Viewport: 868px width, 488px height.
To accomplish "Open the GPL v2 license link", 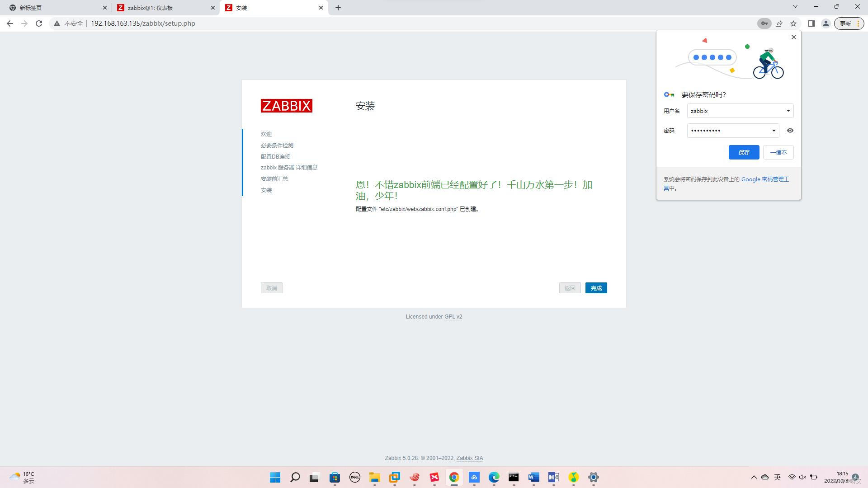I will tap(453, 317).
